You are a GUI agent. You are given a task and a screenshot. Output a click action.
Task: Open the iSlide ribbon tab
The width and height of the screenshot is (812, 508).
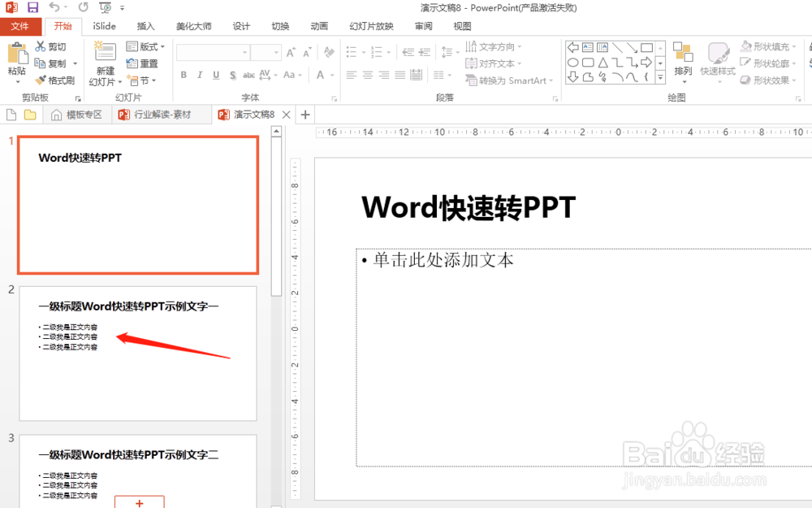coord(103,25)
